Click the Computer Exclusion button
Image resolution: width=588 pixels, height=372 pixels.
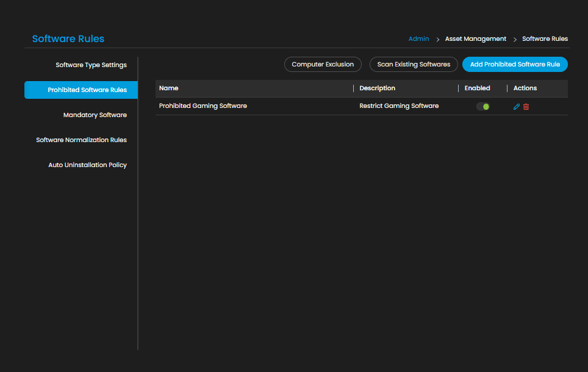323,64
